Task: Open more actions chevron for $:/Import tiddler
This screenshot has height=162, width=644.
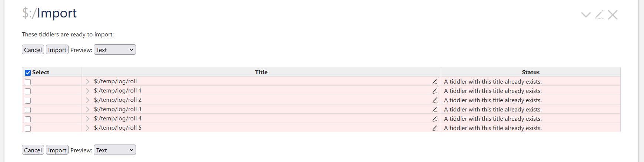Action: click(586, 15)
